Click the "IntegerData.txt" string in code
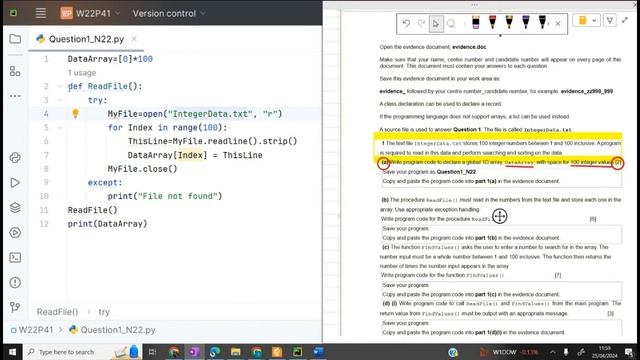This screenshot has height=360, width=640. [x=210, y=114]
